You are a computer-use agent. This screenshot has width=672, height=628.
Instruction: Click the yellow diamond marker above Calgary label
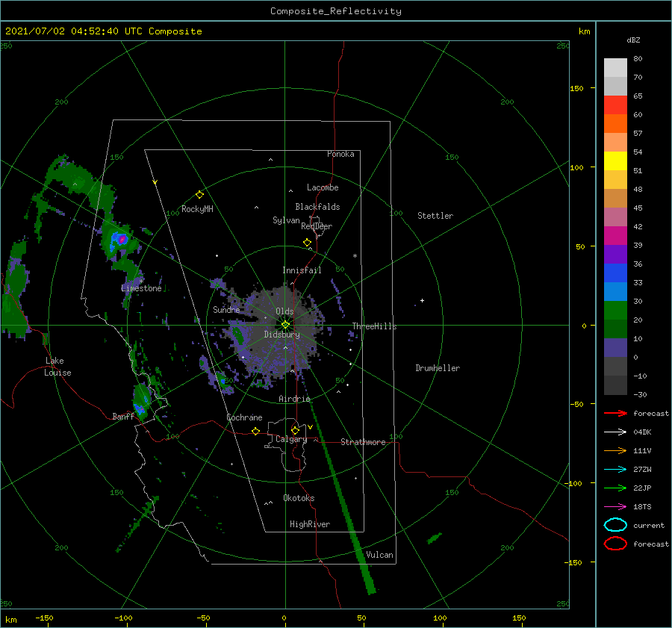tap(295, 430)
